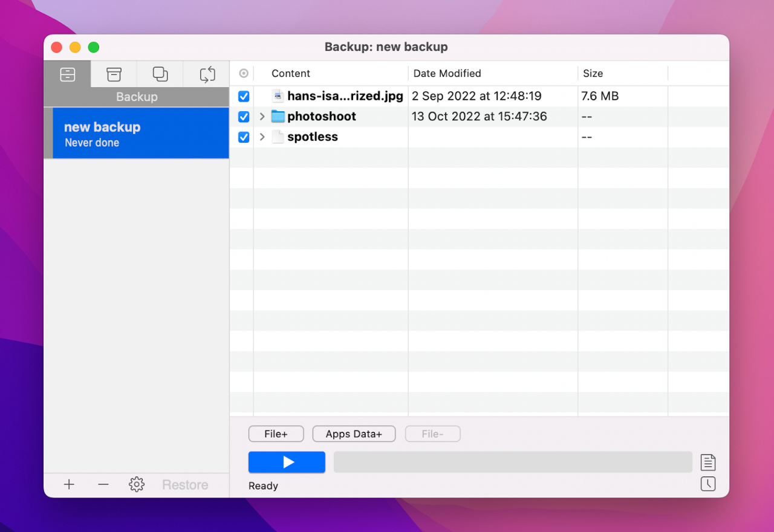Image resolution: width=774 pixels, height=532 pixels.
Task: Minimize the Backup window
Action: pos(75,47)
